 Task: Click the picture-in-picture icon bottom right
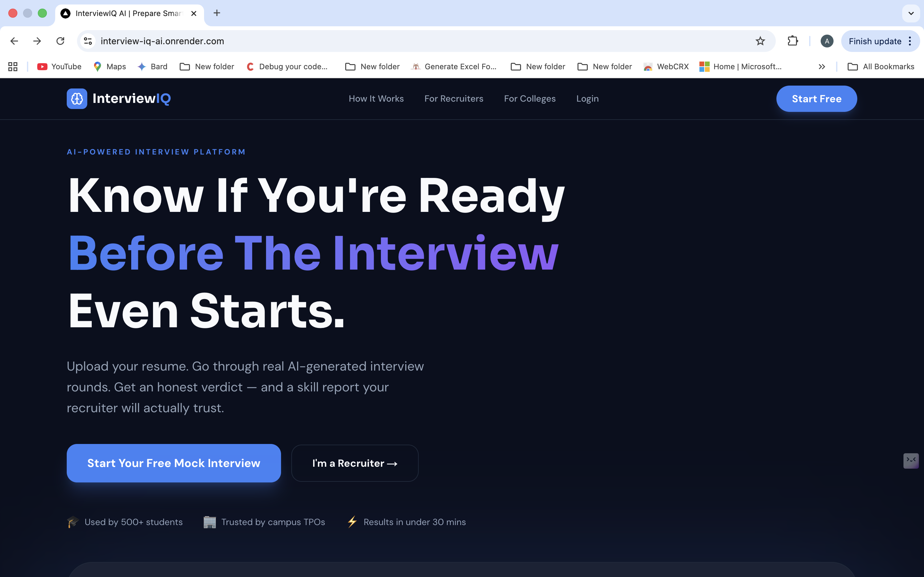point(911,461)
